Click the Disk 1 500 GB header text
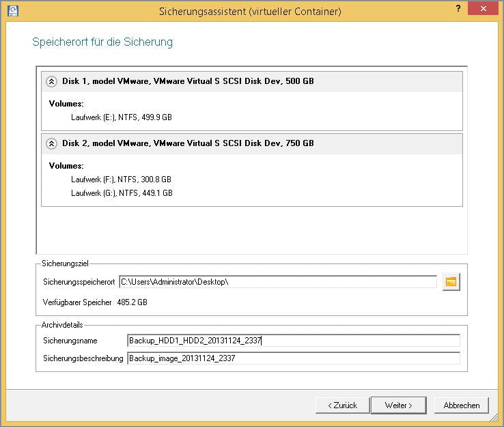 [188, 81]
